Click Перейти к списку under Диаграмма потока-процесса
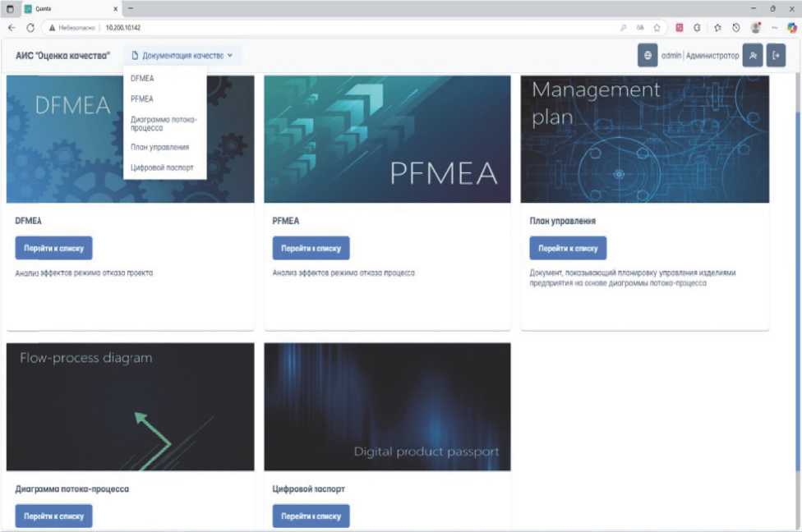Screen dimensions: 802x532 click(53, 516)
